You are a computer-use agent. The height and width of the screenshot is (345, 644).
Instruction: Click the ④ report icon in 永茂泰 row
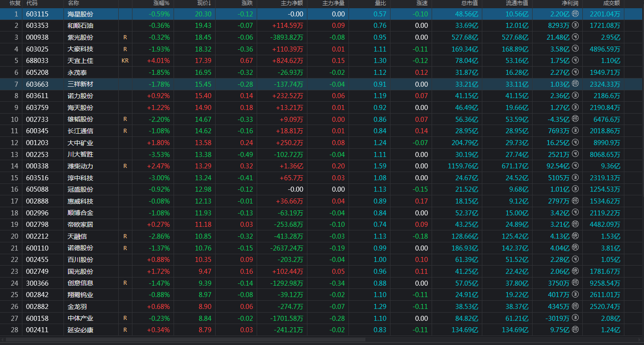pos(575,72)
